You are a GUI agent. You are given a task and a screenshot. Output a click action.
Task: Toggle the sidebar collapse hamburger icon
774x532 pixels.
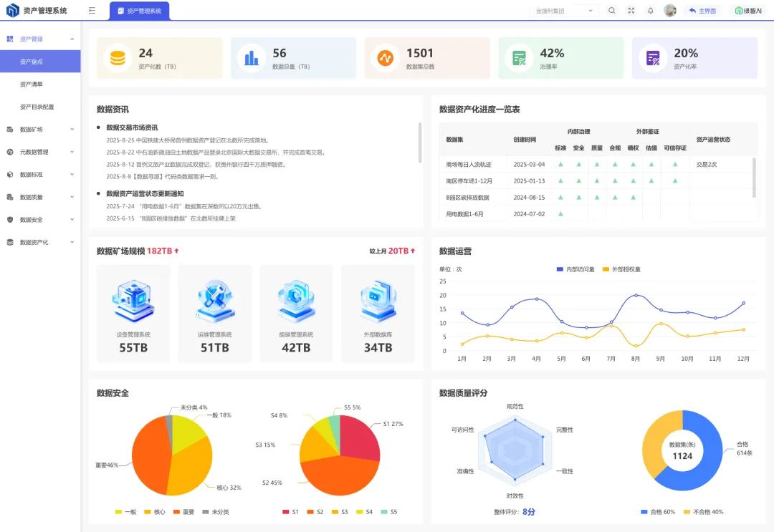(x=92, y=10)
